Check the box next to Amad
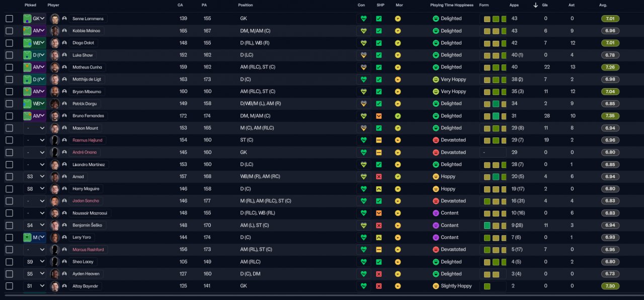Image resolution: width=644 pixels, height=300 pixels. tap(9, 177)
